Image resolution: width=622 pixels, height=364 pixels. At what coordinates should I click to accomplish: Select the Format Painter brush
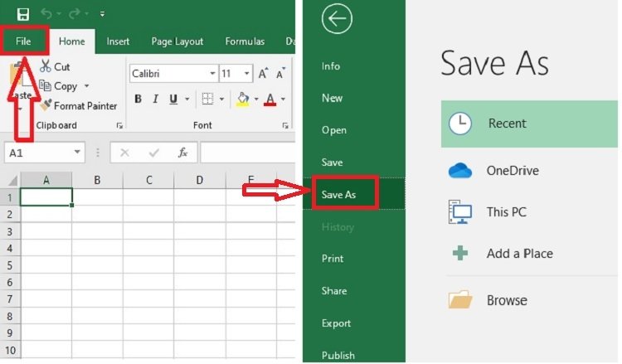tap(46, 105)
